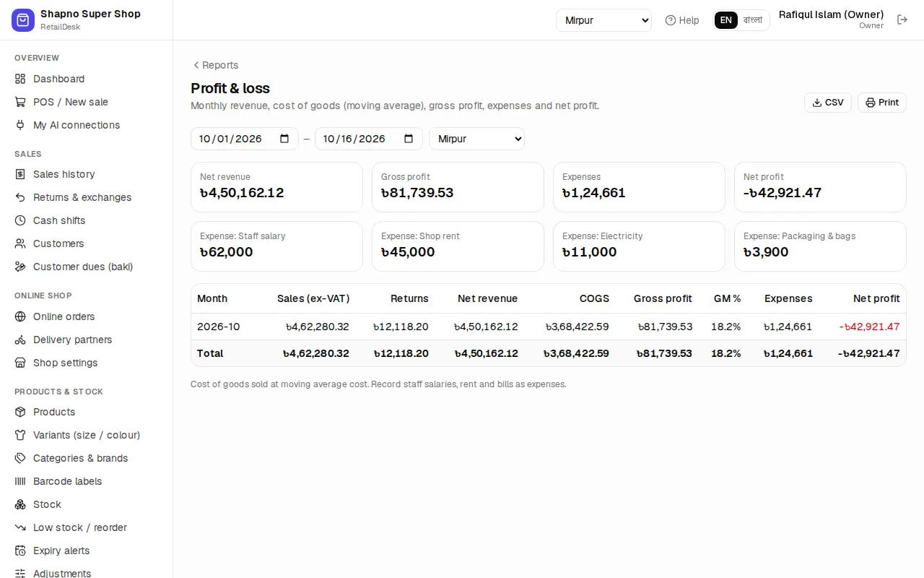Click the Customers people icon

(x=20, y=243)
